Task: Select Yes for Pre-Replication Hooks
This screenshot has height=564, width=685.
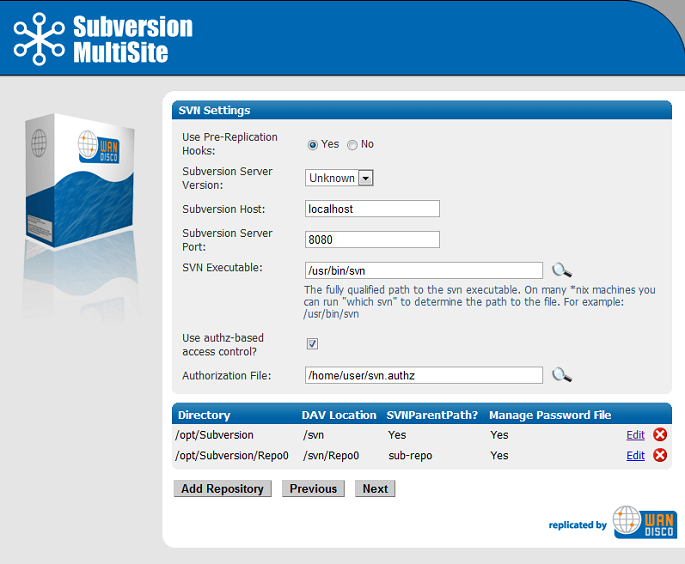Action: click(x=312, y=145)
